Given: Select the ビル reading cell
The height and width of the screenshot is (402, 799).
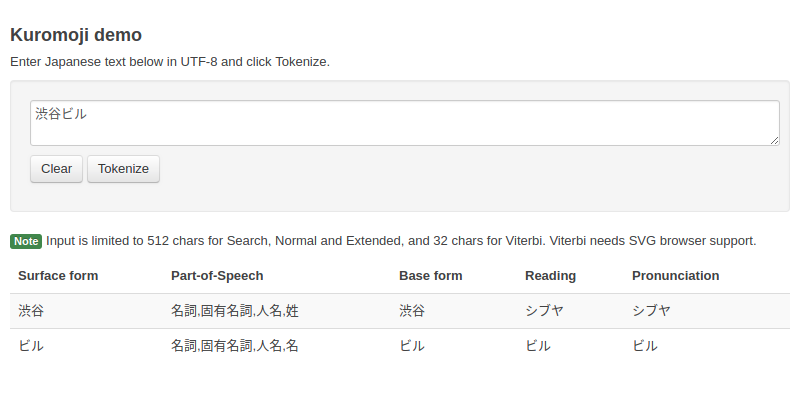Looking at the screenshot, I should click(x=538, y=346).
